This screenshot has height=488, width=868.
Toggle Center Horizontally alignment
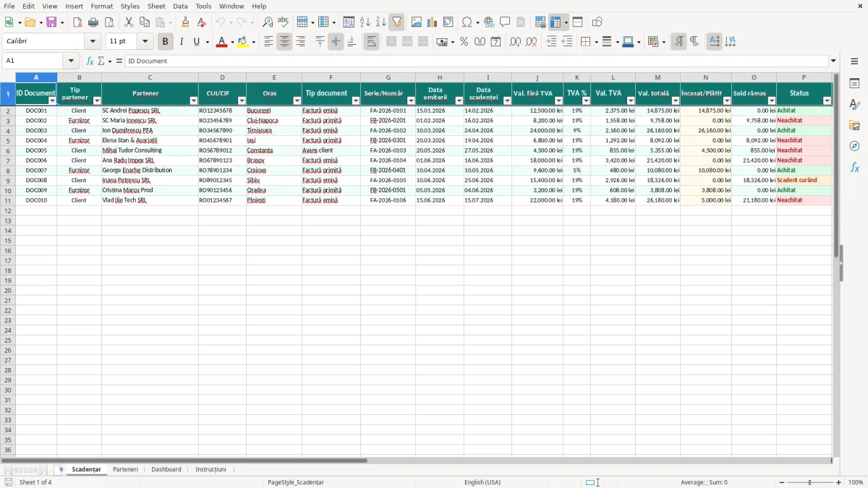tap(284, 42)
